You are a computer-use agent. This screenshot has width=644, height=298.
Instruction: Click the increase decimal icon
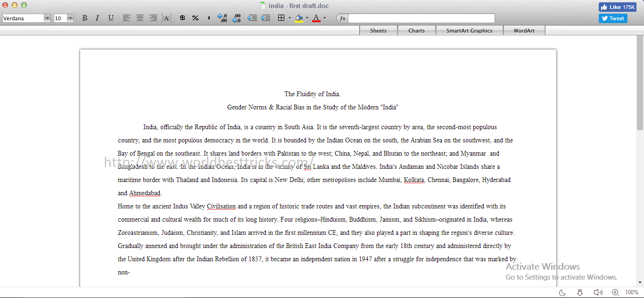[x=222, y=18]
